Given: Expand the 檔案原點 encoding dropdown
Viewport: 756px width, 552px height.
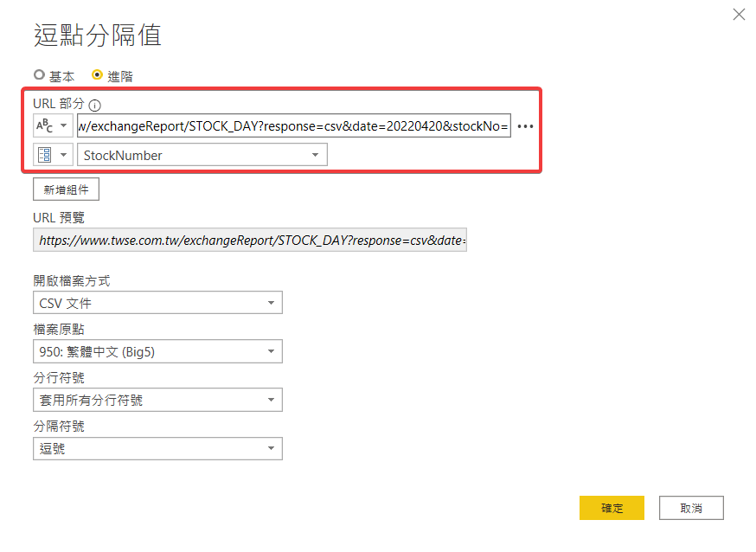Looking at the screenshot, I should [x=157, y=351].
